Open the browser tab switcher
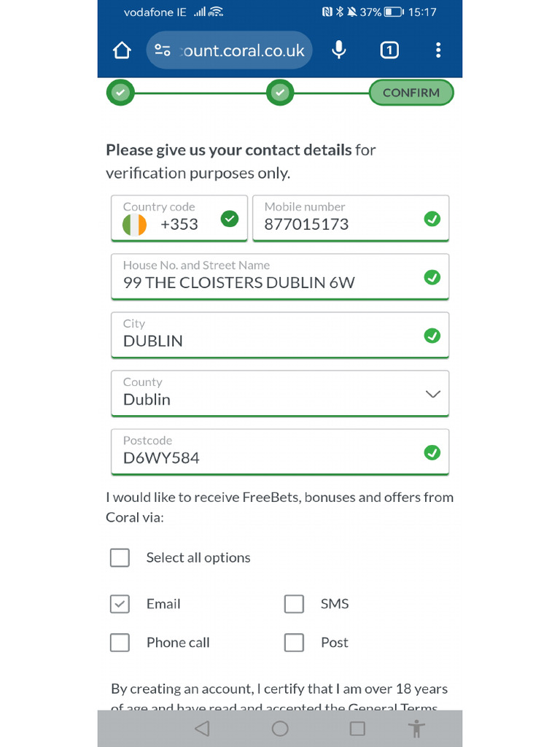 [389, 50]
